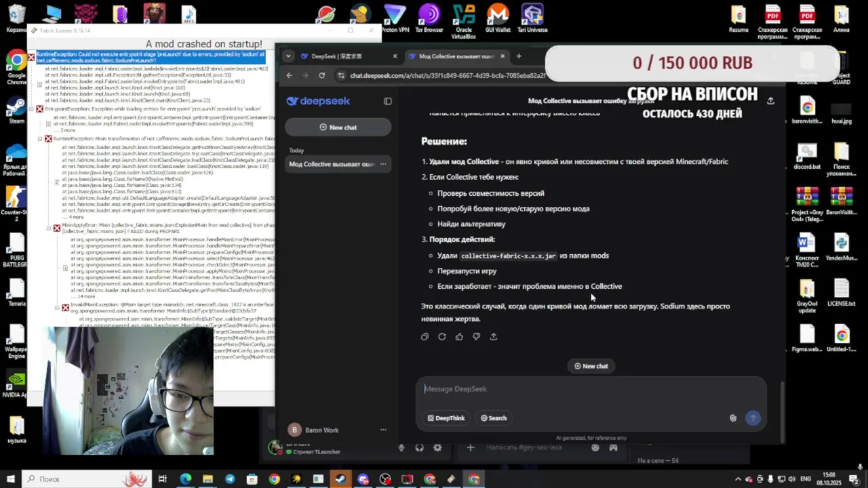Collapse the RuntimeException node in Fabric Loader

[31, 57]
